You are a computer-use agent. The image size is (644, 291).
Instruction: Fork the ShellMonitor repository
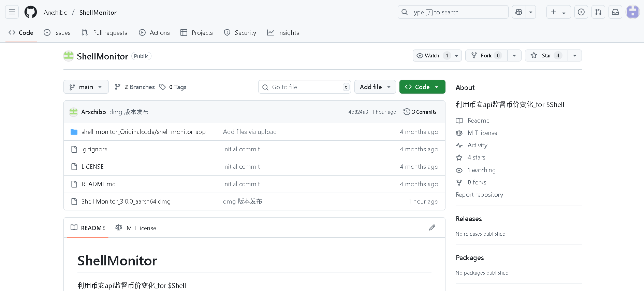click(486, 56)
